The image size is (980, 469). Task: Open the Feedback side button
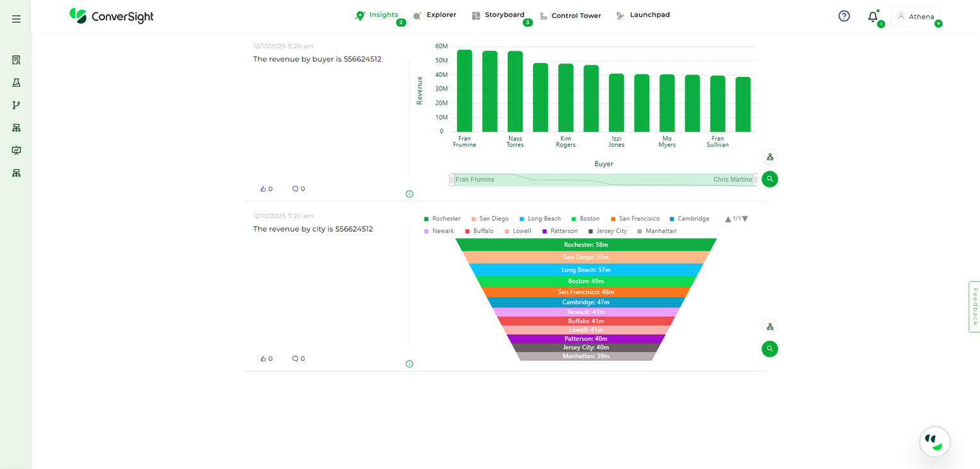[974, 307]
